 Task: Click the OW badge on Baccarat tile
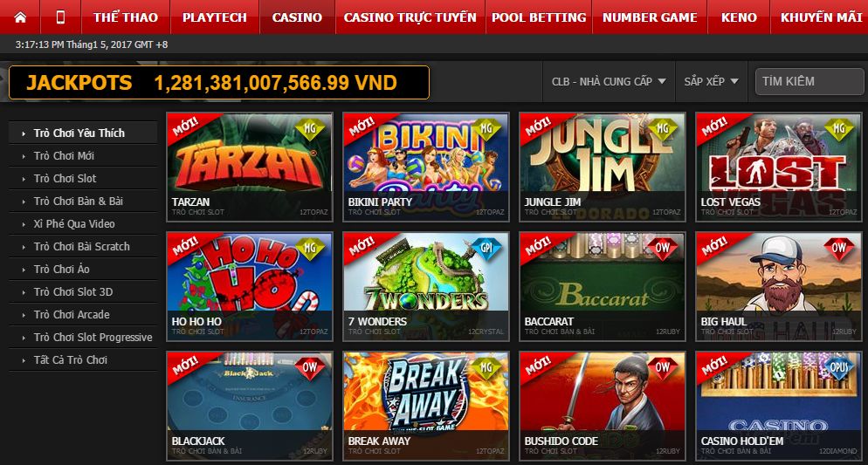coord(663,249)
